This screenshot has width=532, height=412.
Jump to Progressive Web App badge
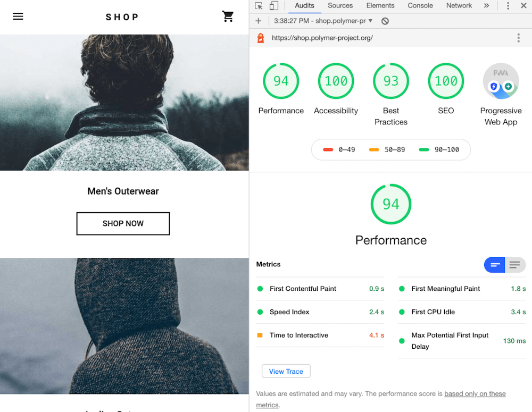tap(501, 81)
